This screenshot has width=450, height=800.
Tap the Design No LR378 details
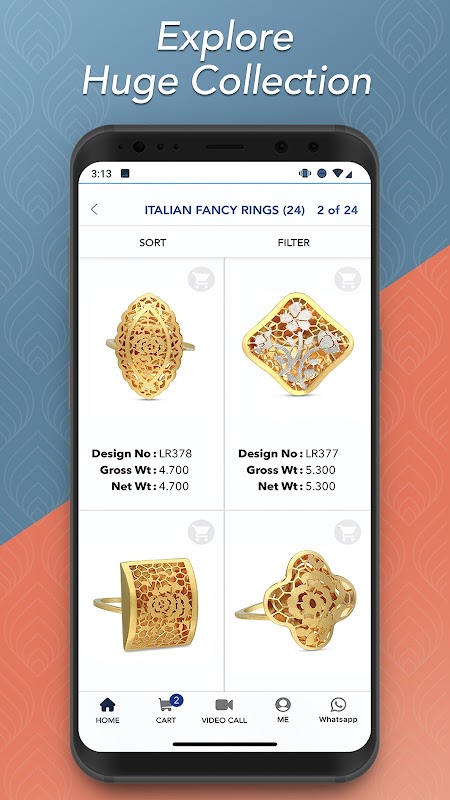point(142,453)
